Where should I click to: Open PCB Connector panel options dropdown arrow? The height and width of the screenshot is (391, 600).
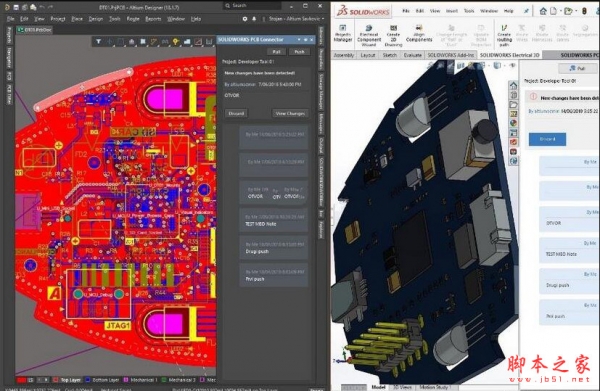point(299,39)
